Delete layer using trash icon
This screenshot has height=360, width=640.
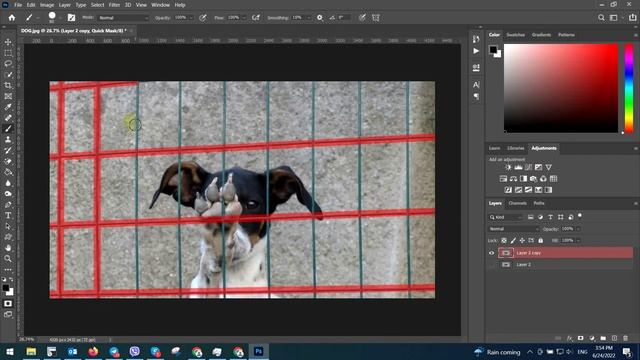point(625,338)
